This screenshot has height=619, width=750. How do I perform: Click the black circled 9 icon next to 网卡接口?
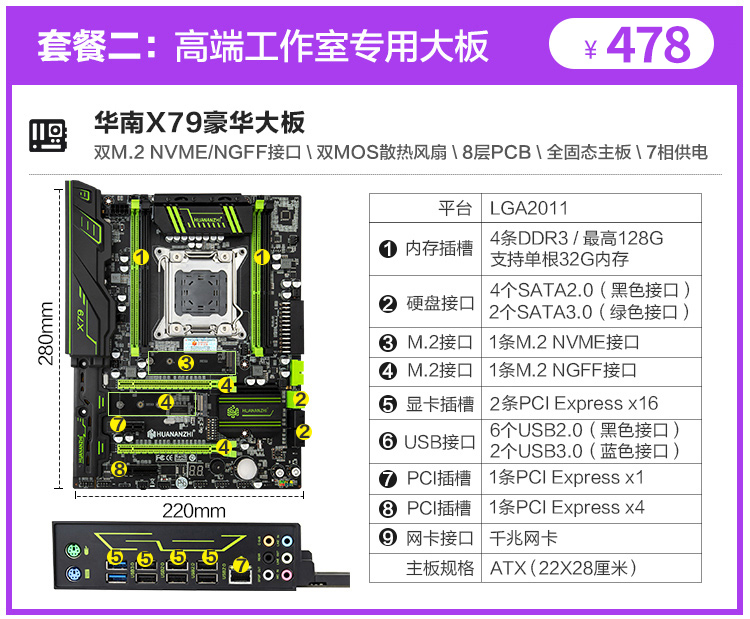coord(387,538)
